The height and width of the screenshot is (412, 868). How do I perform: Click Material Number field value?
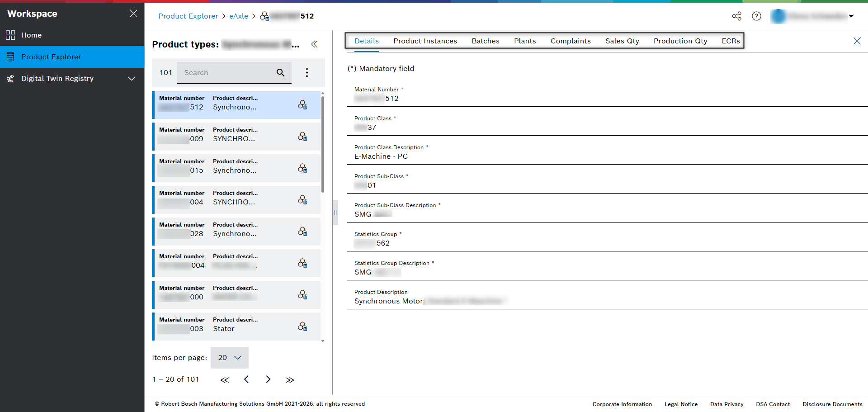click(377, 99)
